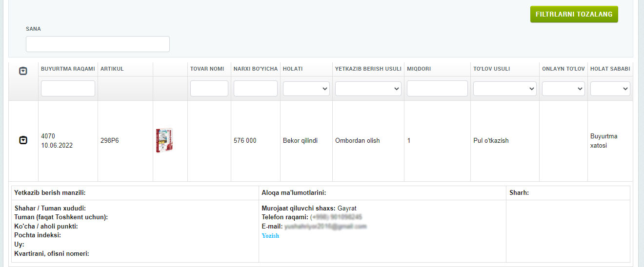Select the Bekor qilindi status cell

[x=300, y=141]
